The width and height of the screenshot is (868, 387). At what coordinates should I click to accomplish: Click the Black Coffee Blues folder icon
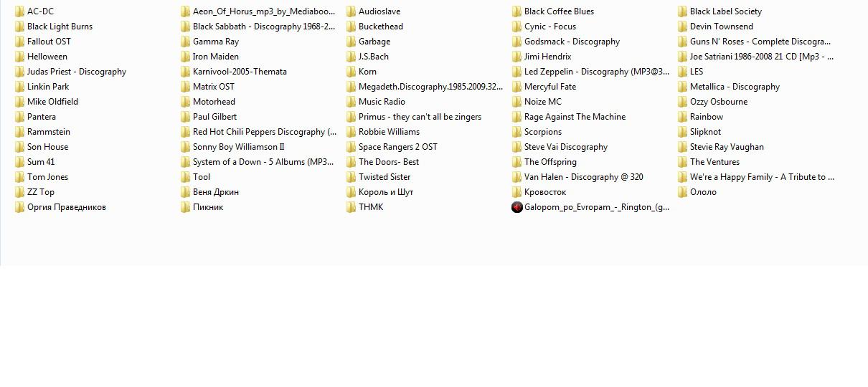(516, 11)
